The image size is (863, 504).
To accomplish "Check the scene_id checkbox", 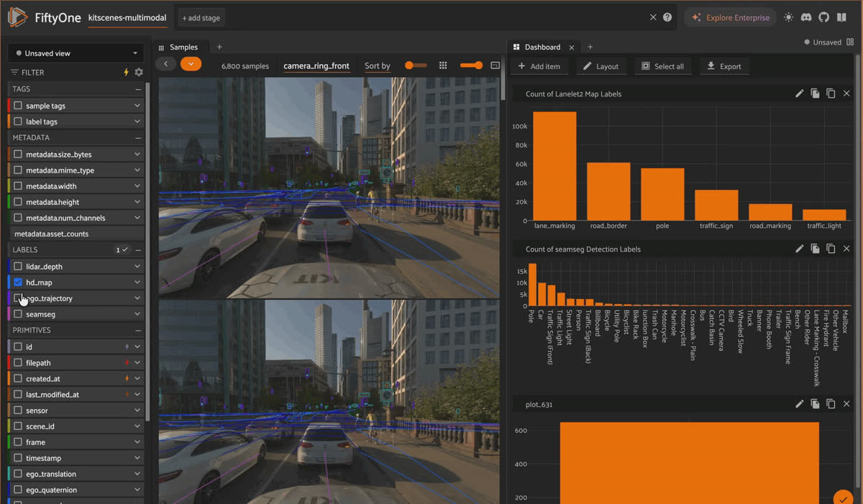I will coord(18,426).
